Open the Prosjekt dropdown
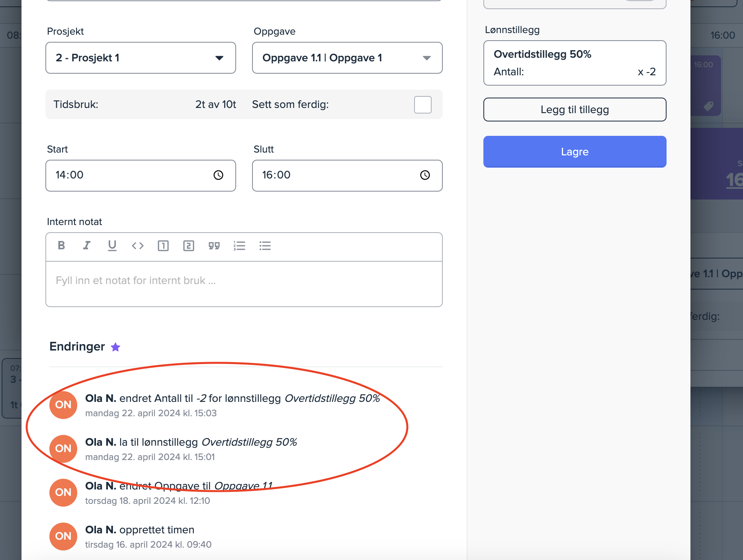Image resolution: width=743 pixels, height=560 pixels. (x=141, y=58)
